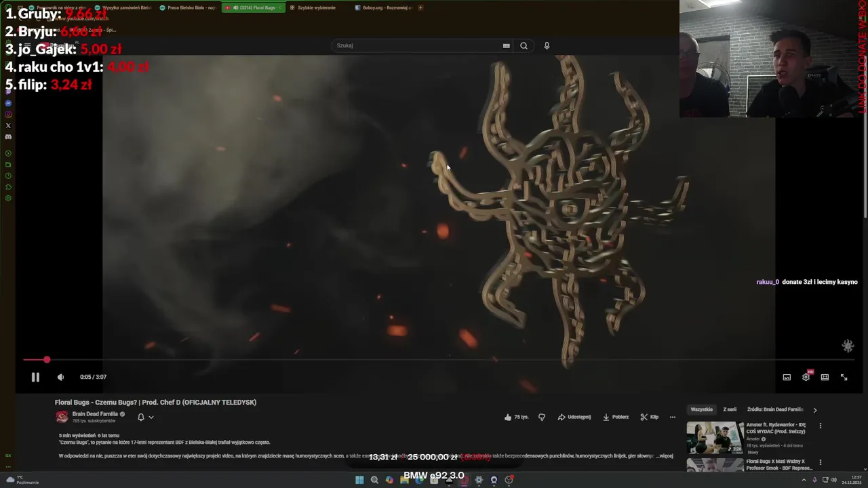Image resolution: width=868 pixels, height=488 pixels.
Task: Open the weather widget on the taskbar
Action: [23, 480]
